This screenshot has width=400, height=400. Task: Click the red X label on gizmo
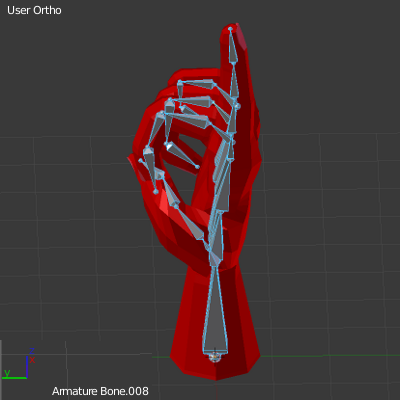coord(32,360)
